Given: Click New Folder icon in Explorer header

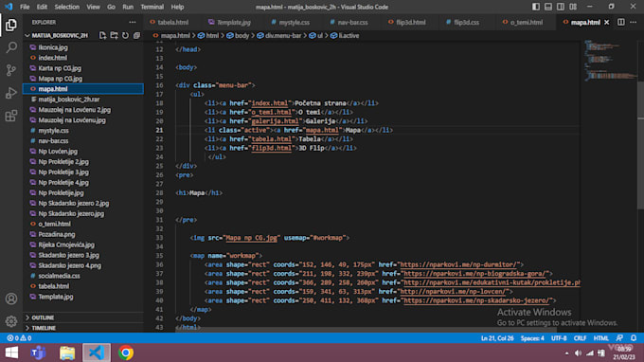Looking at the screenshot, I should [x=115, y=35].
